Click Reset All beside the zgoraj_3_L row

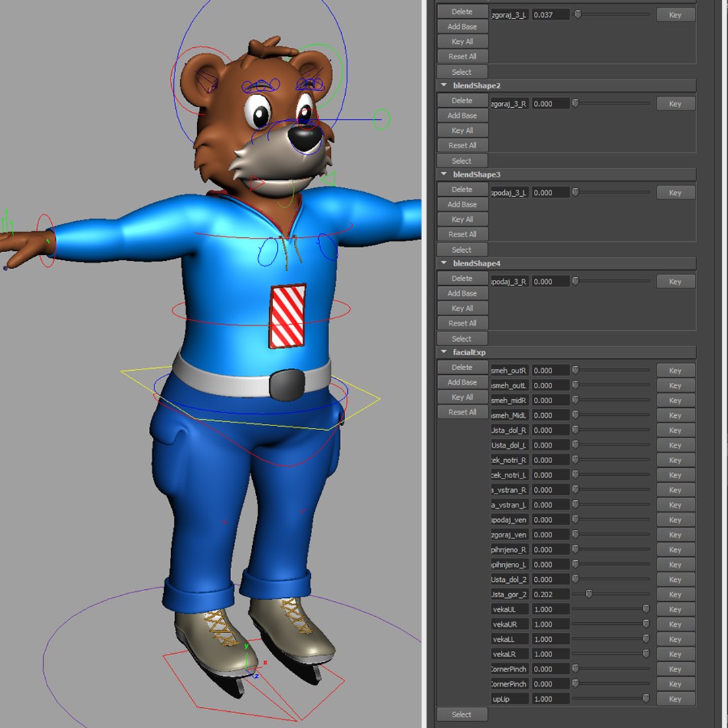(462, 57)
